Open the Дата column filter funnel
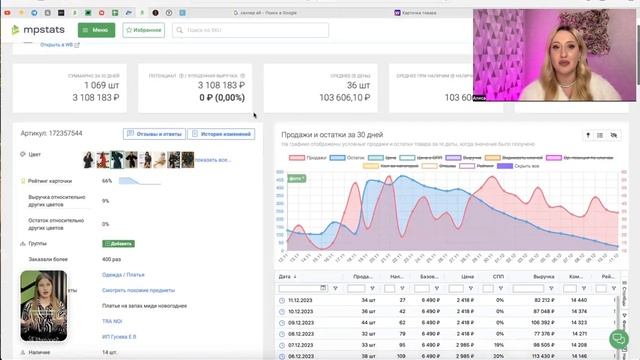 pos(335,289)
